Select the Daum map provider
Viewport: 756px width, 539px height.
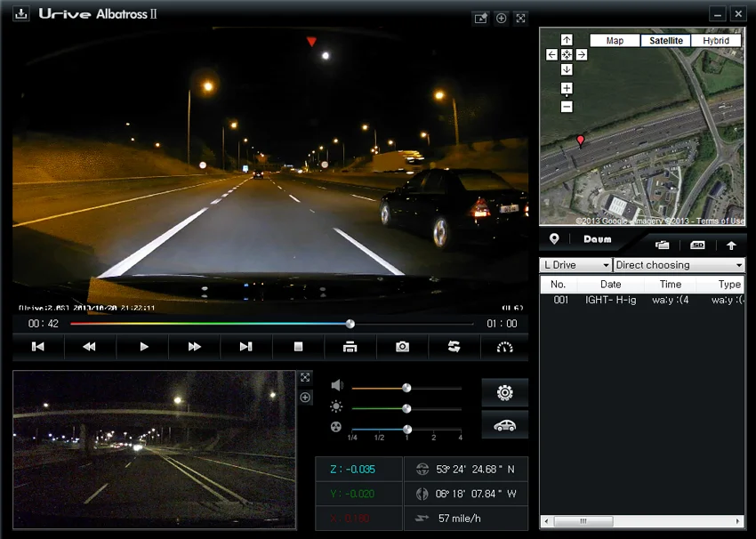coord(598,239)
